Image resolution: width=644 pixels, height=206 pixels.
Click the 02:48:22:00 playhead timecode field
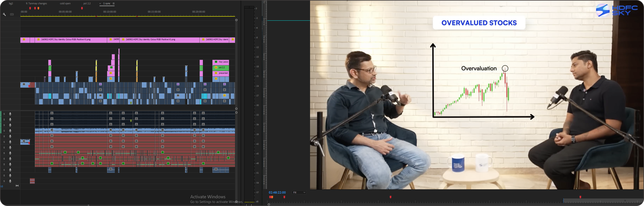277,192
